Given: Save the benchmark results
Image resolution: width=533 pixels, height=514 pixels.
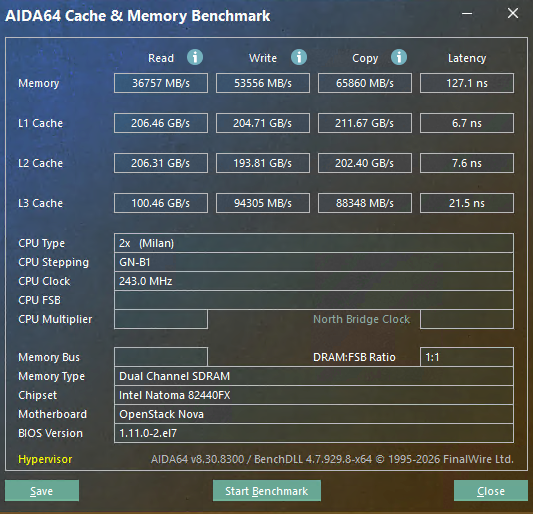Looking at the screenshot, I should 42,491.
